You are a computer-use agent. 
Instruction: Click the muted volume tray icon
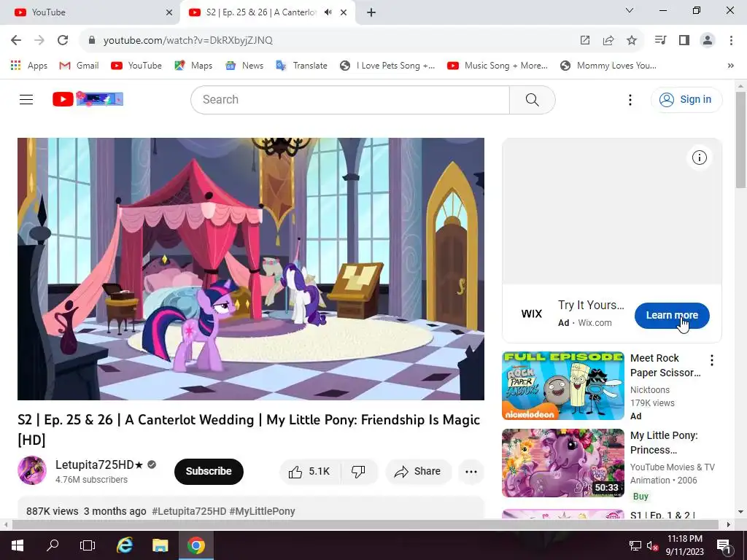click(x=652, y=545)
